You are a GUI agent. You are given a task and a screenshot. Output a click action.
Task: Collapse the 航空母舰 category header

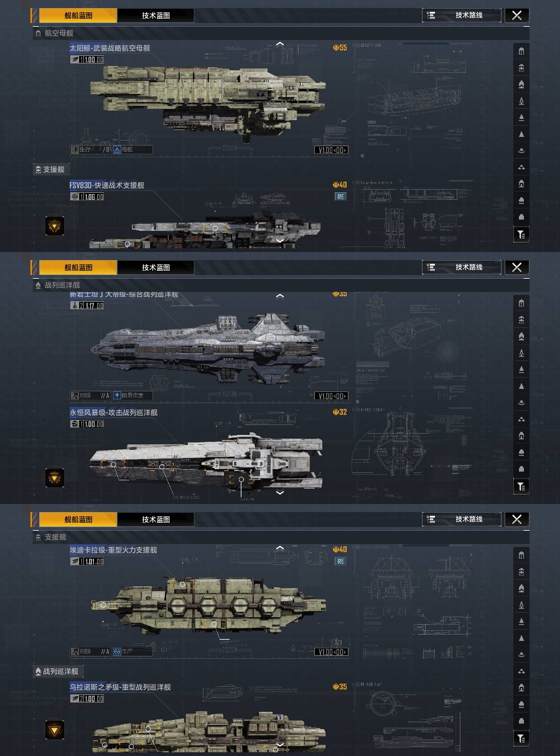58,33
